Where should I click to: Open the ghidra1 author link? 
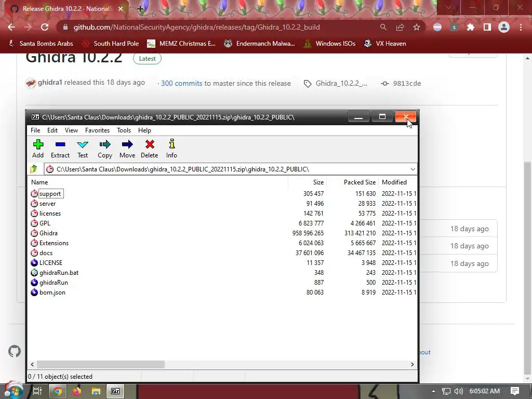coord(50,83)
